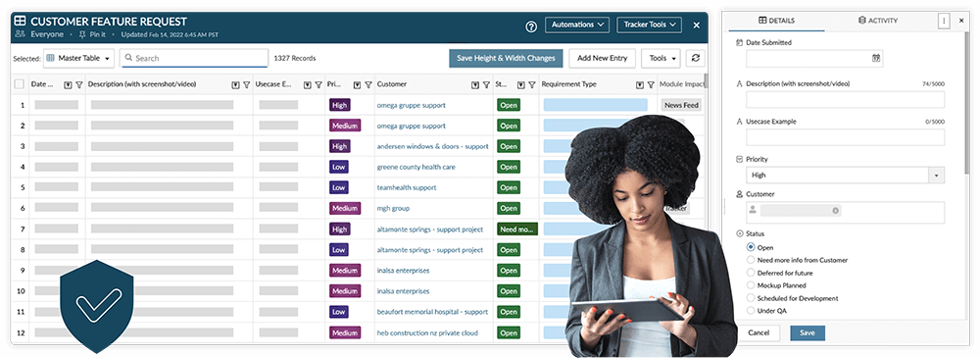Select Need more info from Customer
Viewport: 980px width, 358px height.
[x=751, y=260]
